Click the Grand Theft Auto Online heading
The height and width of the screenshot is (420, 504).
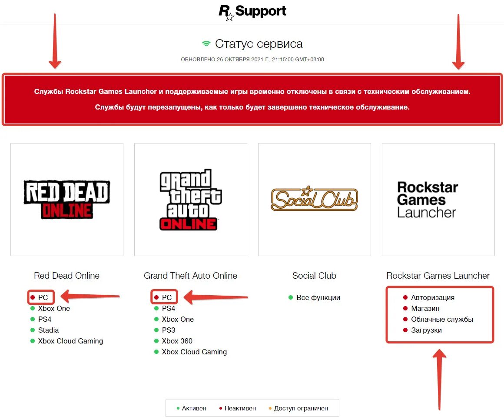[x=191, y=276]
